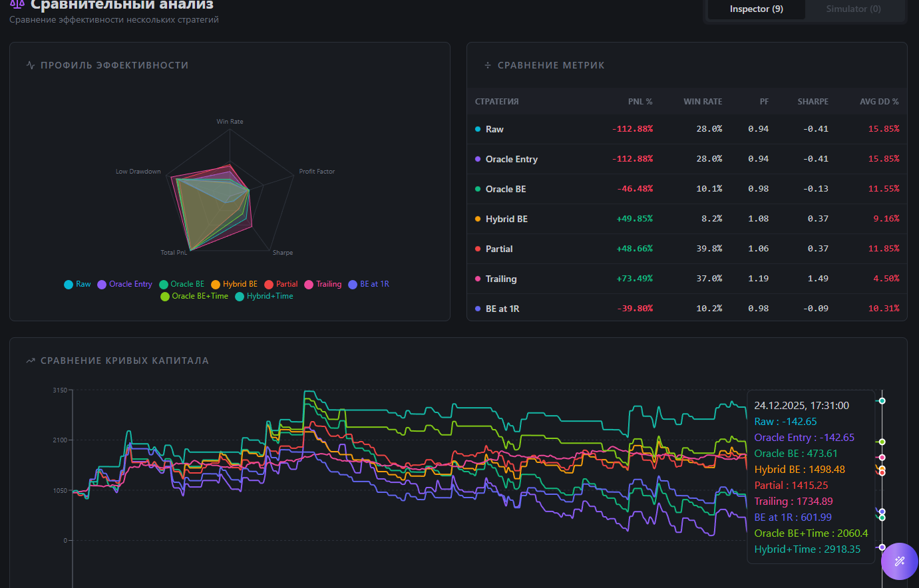The height and width of the screenshot is (588, 919).
Task: Open the Simulator (0) tab
Action: pos(853,9)
